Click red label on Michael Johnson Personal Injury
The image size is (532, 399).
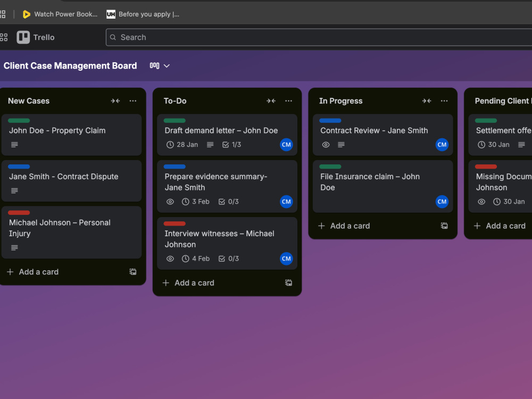[x=19, y=213]
